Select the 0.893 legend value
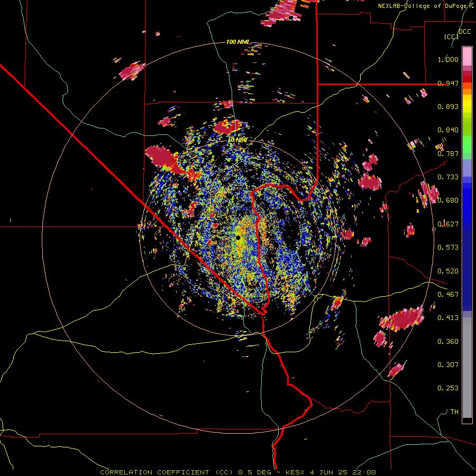 point(448,106)
